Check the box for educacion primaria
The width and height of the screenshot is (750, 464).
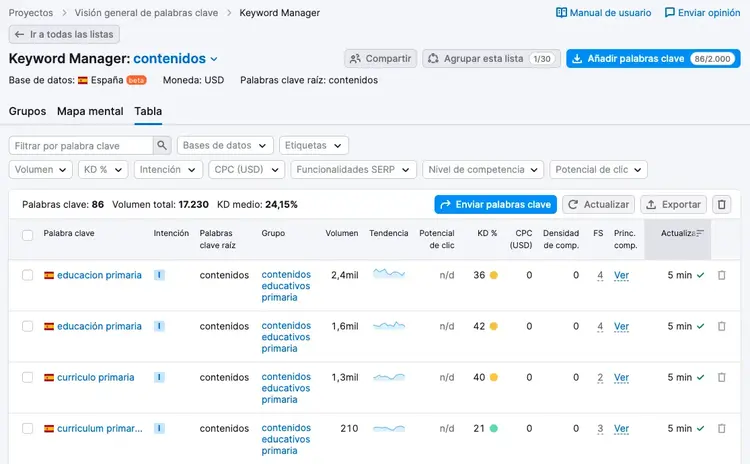(x=28, y=275)
